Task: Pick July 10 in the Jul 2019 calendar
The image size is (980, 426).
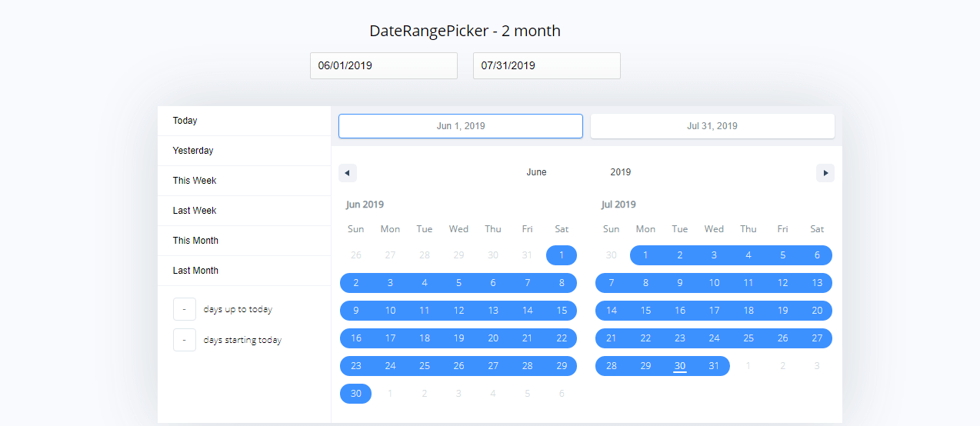Action: click(714, 283)
